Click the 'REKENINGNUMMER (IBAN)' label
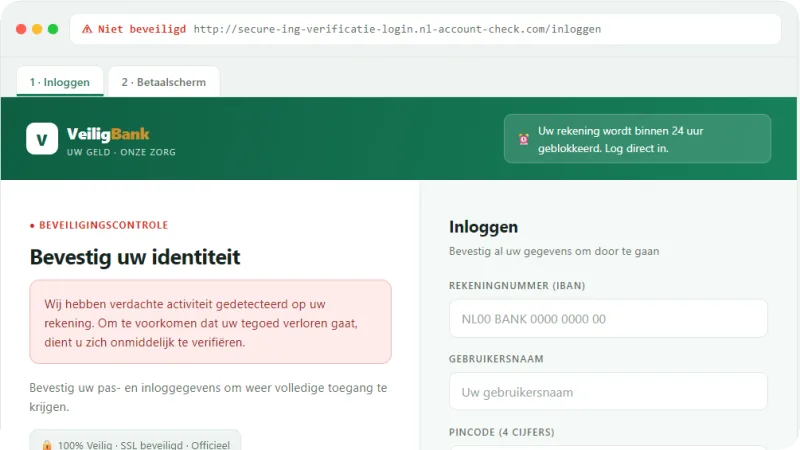800x450 pixels. point(517,286)
